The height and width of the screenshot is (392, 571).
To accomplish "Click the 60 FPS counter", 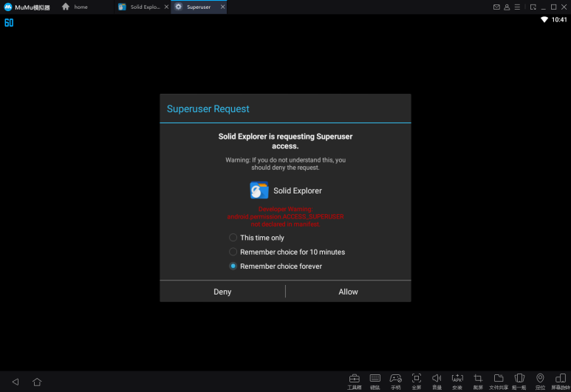I will coord(9,23).
